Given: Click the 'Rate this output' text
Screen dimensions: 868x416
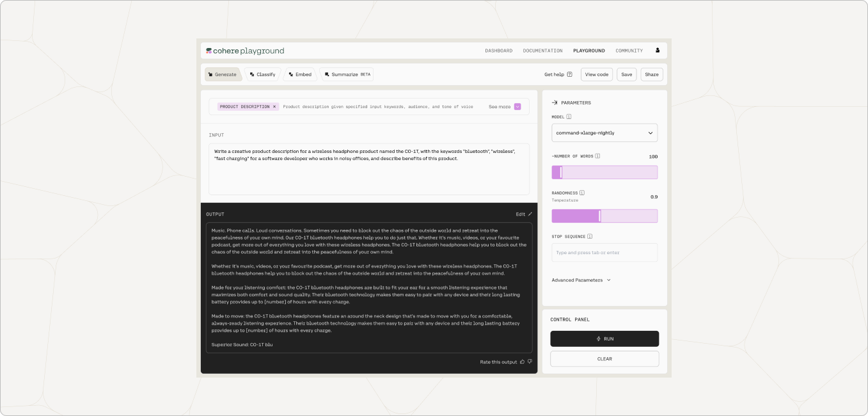Looking at the screenshot, I should click(498, 362).
